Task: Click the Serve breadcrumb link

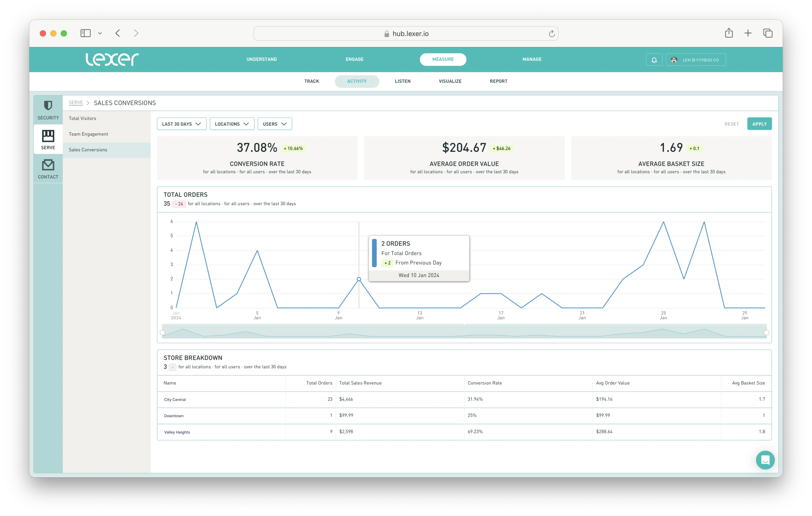Action: 76,102
